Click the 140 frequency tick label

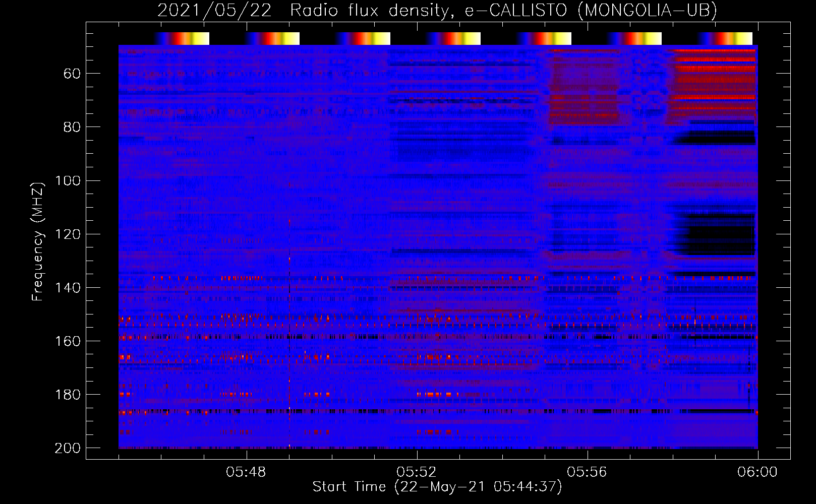click(68, 288)
